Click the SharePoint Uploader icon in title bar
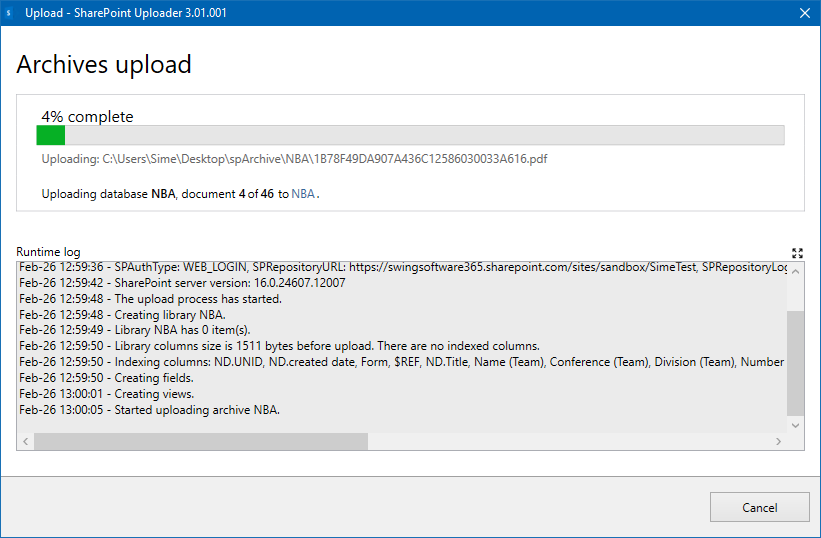821x538 pixels. coord(9,12)
